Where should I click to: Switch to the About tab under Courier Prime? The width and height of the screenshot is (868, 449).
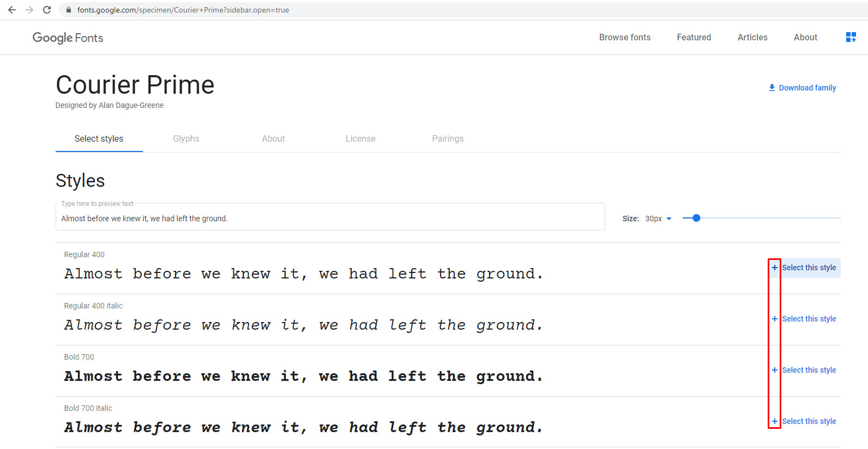tap(273, 139)
